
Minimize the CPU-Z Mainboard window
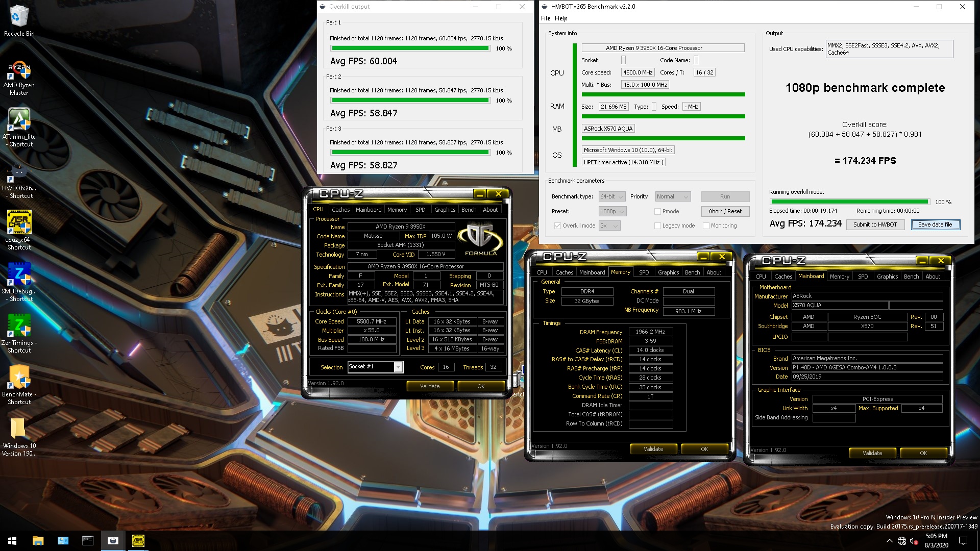[x=922, y=261]
